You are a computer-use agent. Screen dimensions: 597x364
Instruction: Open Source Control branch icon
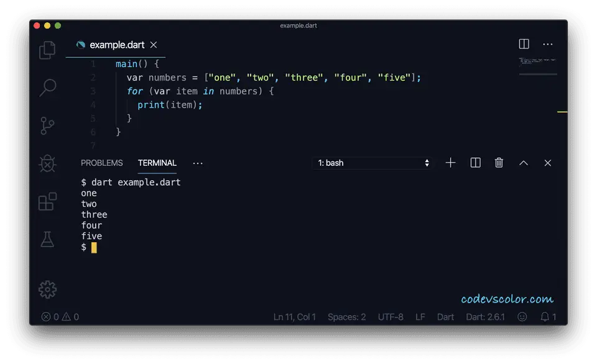click(x=47, y=125)
